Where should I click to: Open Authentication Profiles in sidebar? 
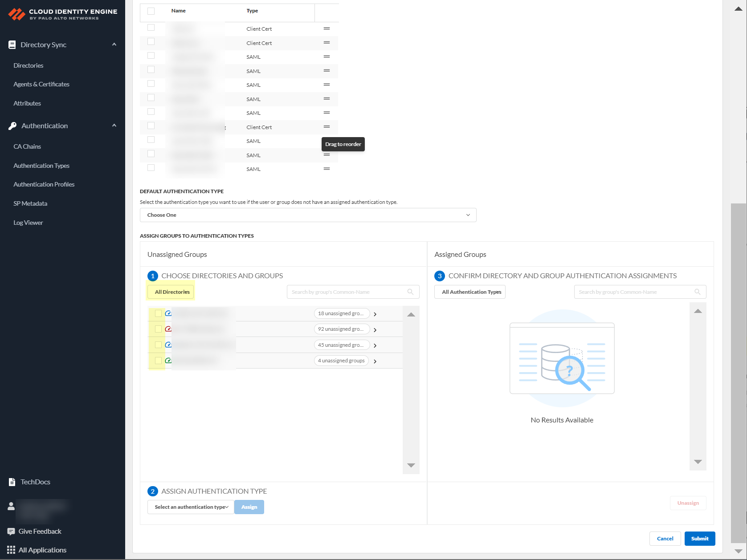click(x=44, y=184)
